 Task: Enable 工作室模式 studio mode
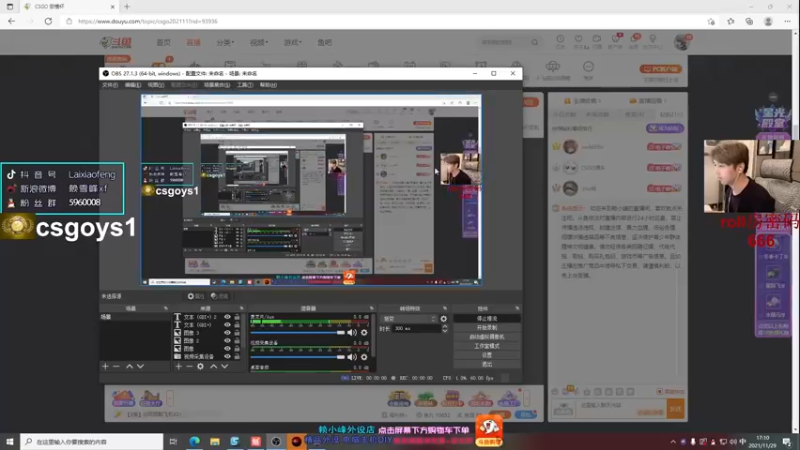(x=487, y=346)
